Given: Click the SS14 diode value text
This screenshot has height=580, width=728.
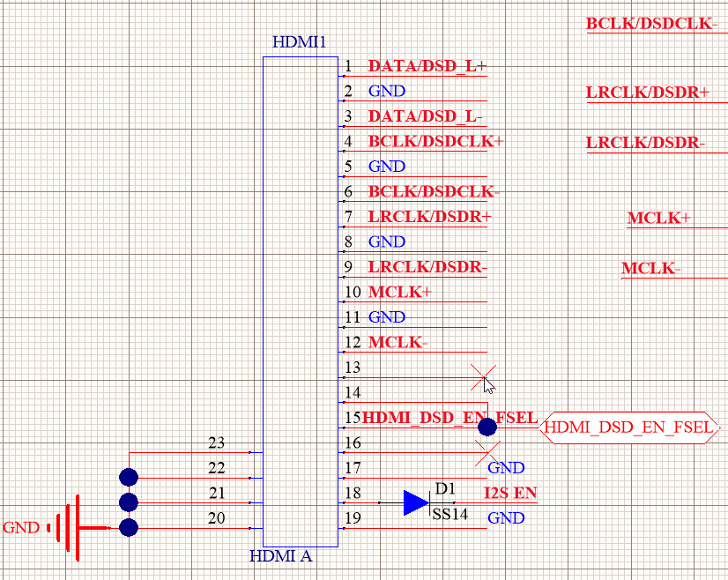Looking at the screenshot, I should pos(449,514).
